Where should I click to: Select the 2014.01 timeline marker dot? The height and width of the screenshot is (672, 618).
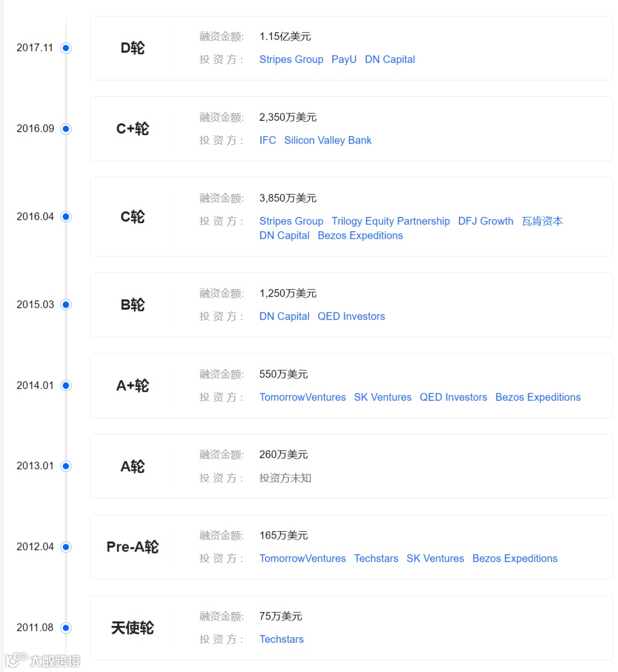click(66, 386)
